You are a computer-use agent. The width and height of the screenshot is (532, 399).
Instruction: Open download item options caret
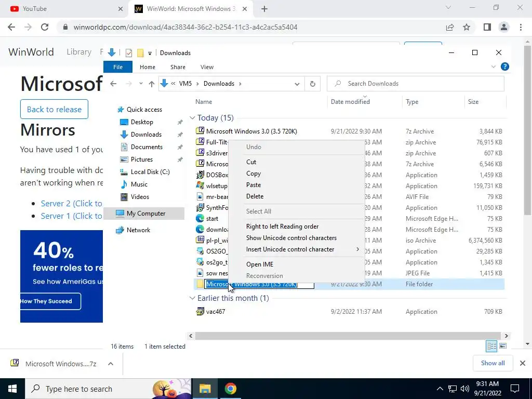coord(110,364)
